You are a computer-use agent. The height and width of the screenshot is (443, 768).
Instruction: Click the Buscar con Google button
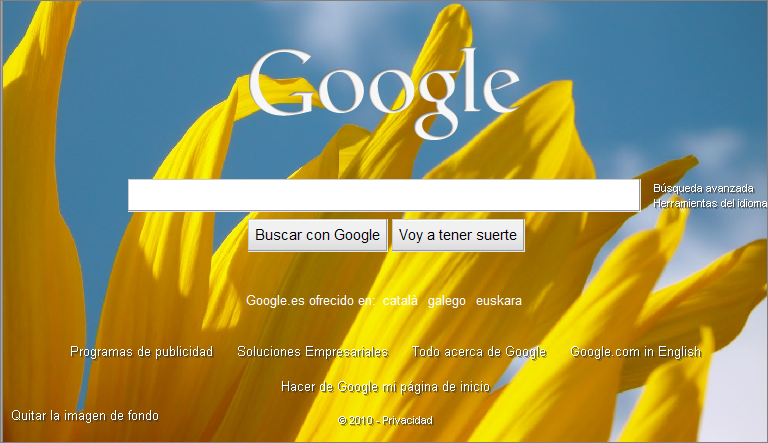tap(317, 235)
